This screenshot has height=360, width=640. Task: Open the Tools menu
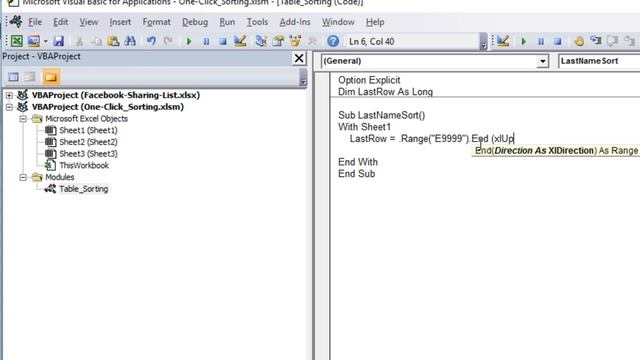click(257, 22)
